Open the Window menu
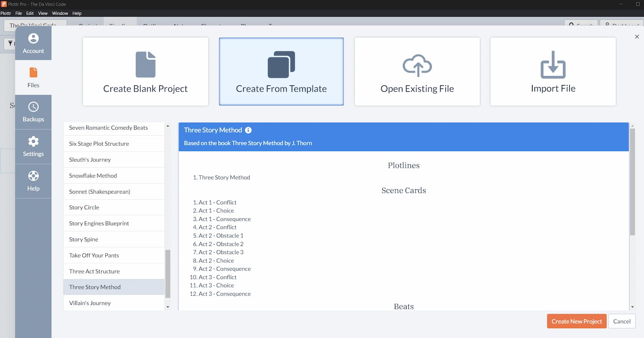Image resolution: width=644 pixels, height=338 pixels. 60,13
